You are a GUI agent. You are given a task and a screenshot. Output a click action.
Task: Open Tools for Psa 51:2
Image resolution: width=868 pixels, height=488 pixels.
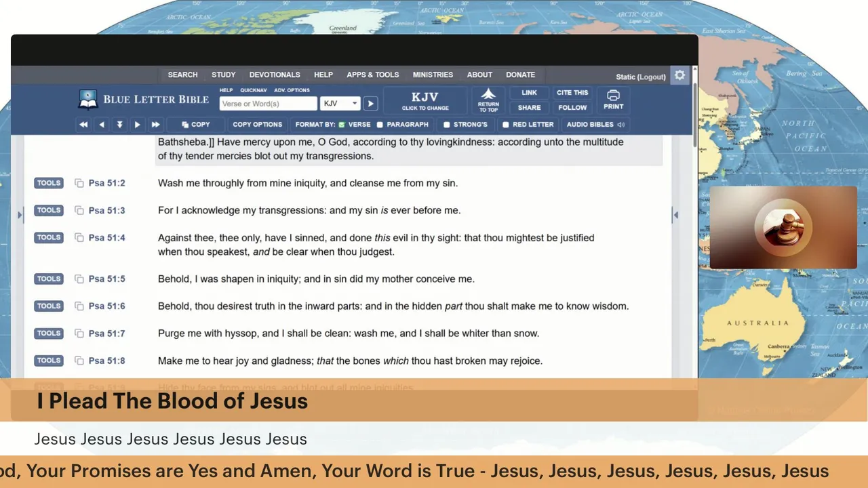point(49,183)
